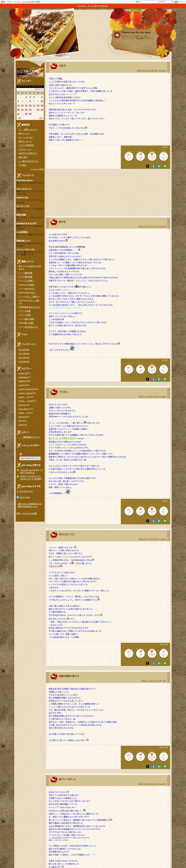Open calendar date 19
The width and height of the screenshot is (186, 868).
point(42,105)
